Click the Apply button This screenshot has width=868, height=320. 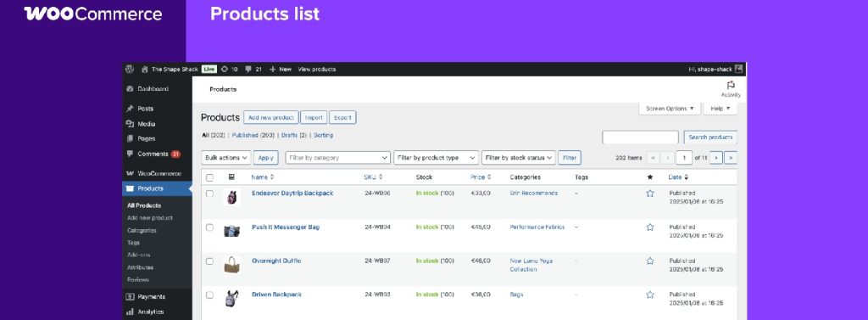(265, 158)
